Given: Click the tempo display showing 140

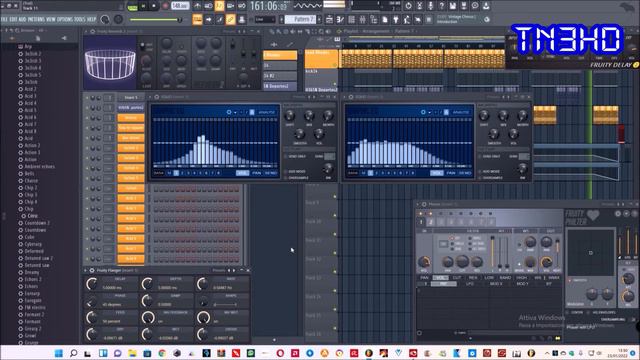Looking at the screenshot, I should point(180,6).
